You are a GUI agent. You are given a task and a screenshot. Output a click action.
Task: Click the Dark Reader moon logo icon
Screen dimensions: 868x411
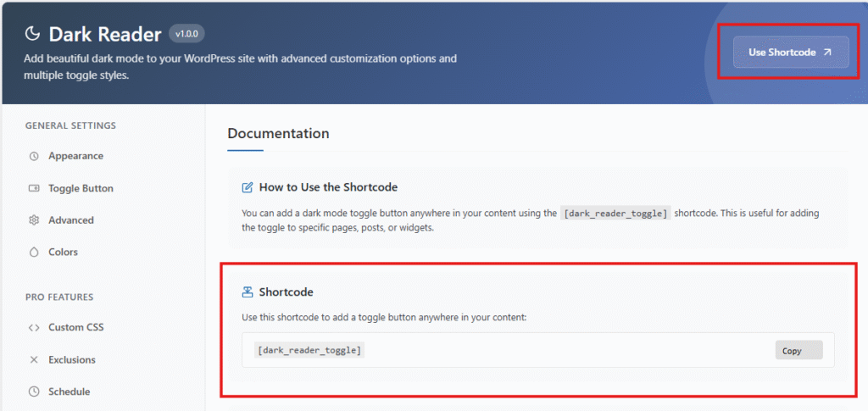point(33,34)
